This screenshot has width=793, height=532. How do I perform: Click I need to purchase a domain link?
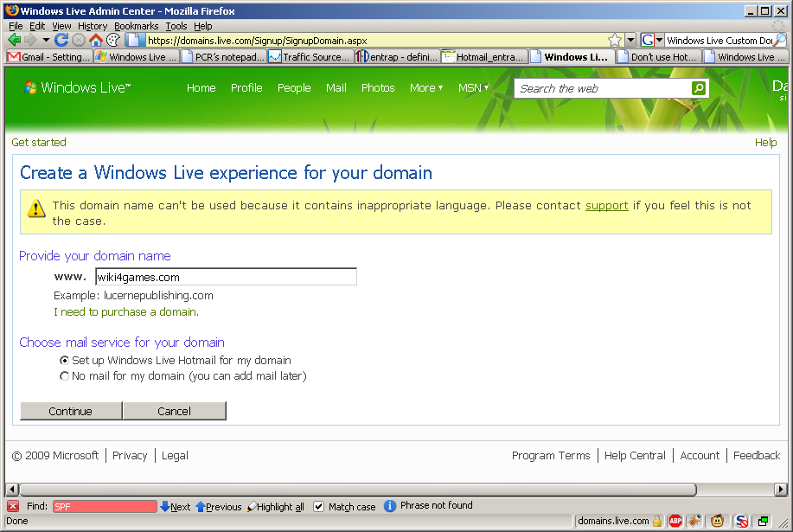[x=126, y=312]
